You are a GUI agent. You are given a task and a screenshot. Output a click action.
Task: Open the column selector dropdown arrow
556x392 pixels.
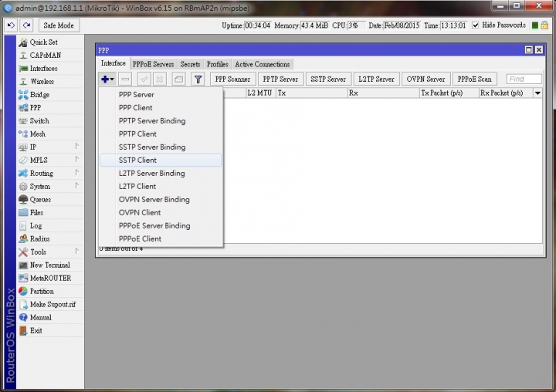pyautogui.click(x=538, y=93)
